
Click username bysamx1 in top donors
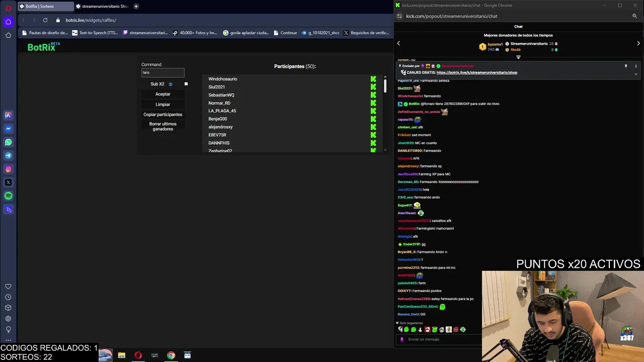[495, 44]
